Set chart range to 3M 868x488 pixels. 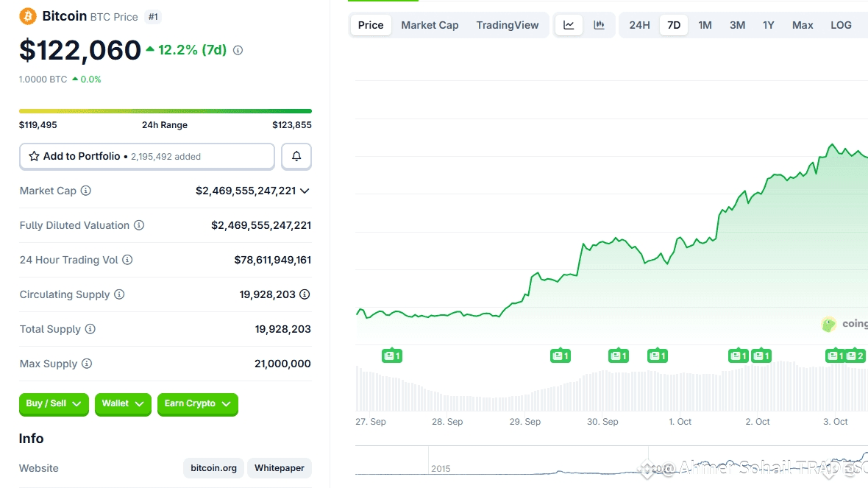(737, 25)
